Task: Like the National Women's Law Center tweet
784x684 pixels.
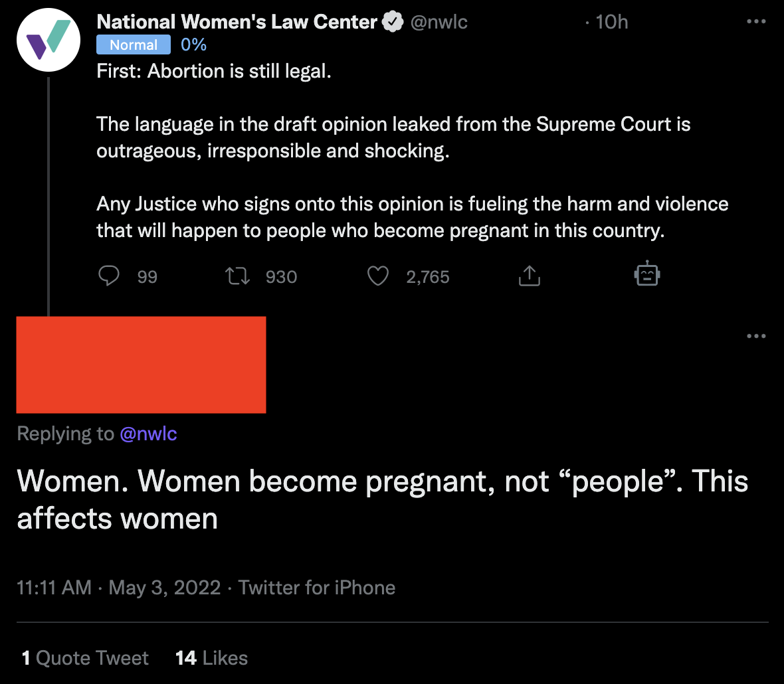Action: pyautogui.click(x=378, y=276)
